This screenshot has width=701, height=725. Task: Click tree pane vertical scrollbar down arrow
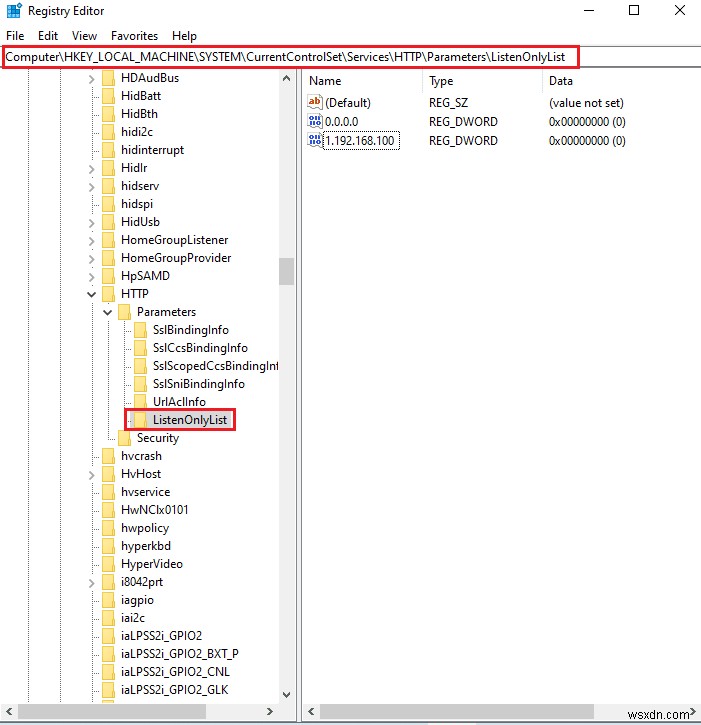coord(286,694)
